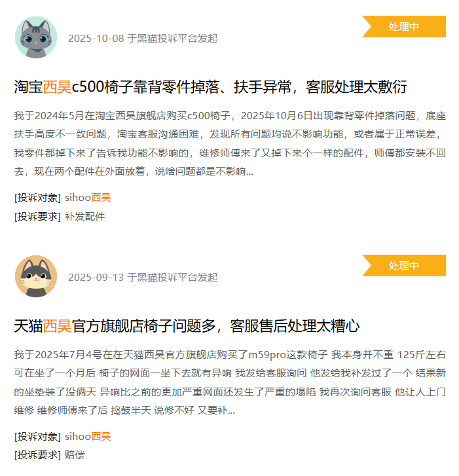Open the 天猫西昊官方旗舰店椅子问题多 complaint title

pyautogui.click(x=187, y=326)
